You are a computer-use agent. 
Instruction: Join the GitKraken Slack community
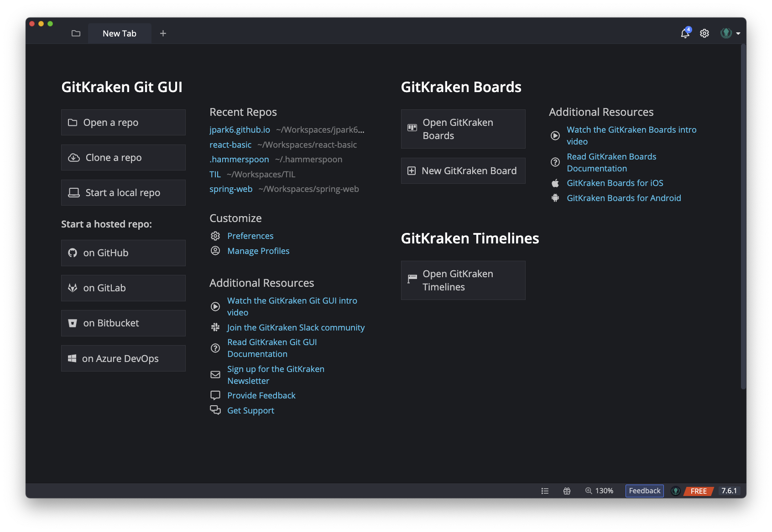coord(296,328)
